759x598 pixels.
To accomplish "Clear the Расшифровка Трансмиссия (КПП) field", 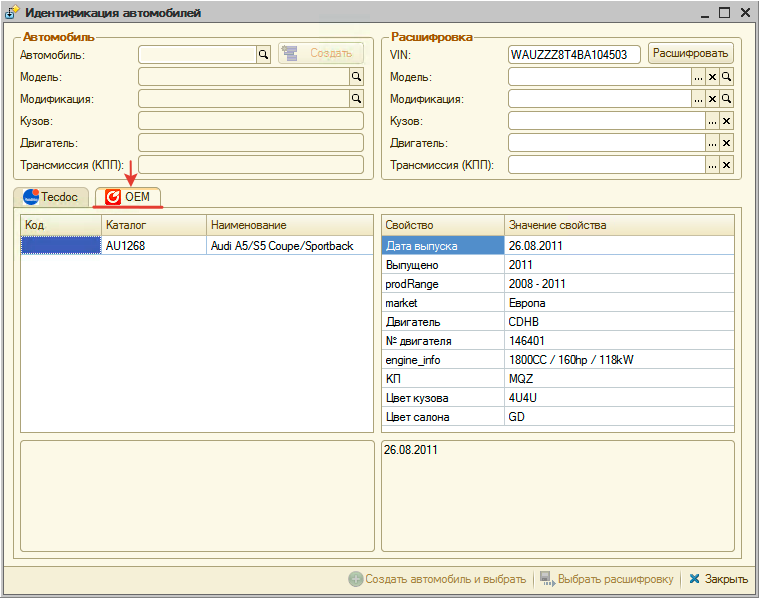I will [x=727, y=165].
